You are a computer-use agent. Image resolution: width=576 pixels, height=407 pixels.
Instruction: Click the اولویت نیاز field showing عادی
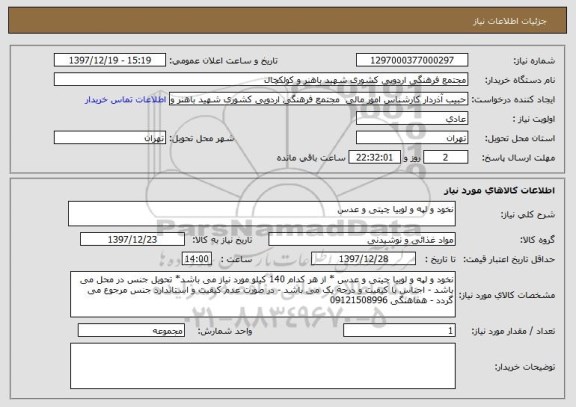tap(412, 119)
